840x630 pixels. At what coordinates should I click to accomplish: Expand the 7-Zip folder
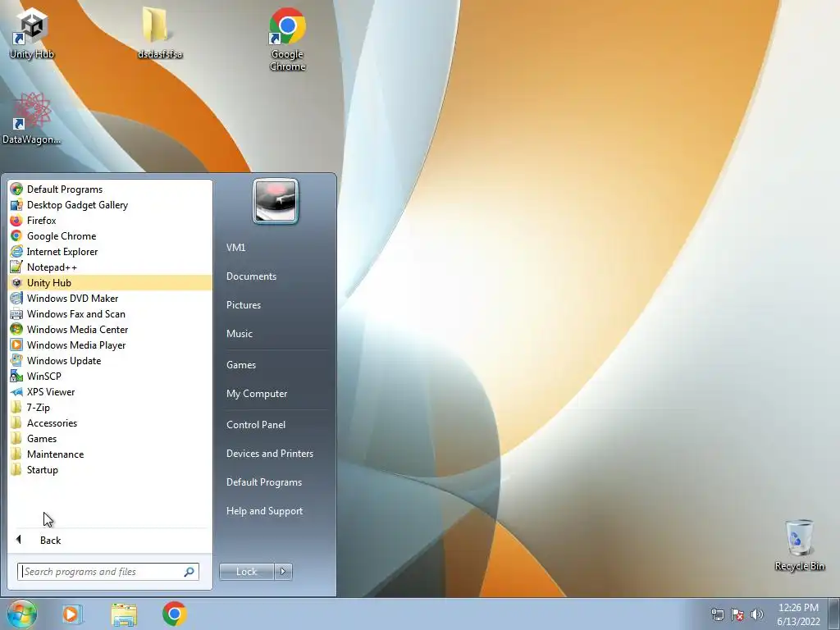(x=110, y=407)
